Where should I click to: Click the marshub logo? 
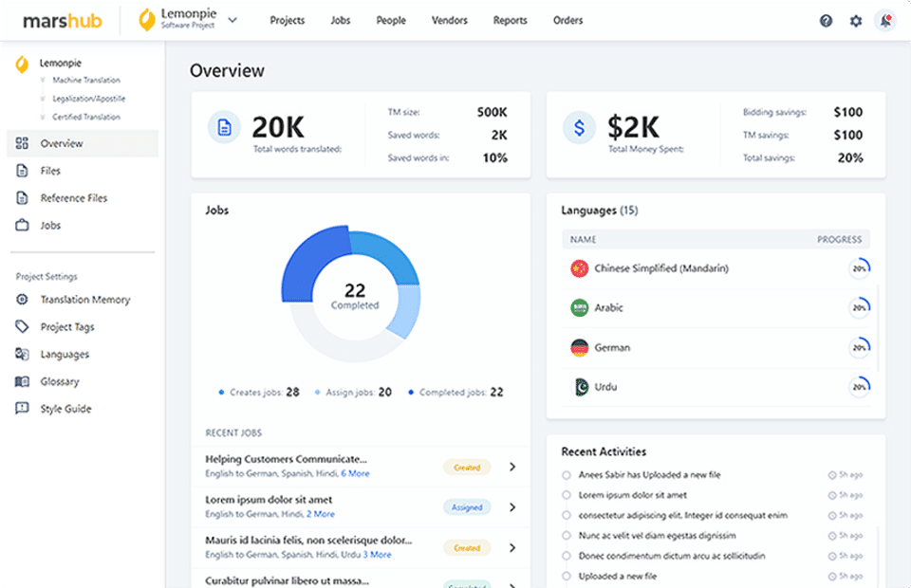click(63, 21)
